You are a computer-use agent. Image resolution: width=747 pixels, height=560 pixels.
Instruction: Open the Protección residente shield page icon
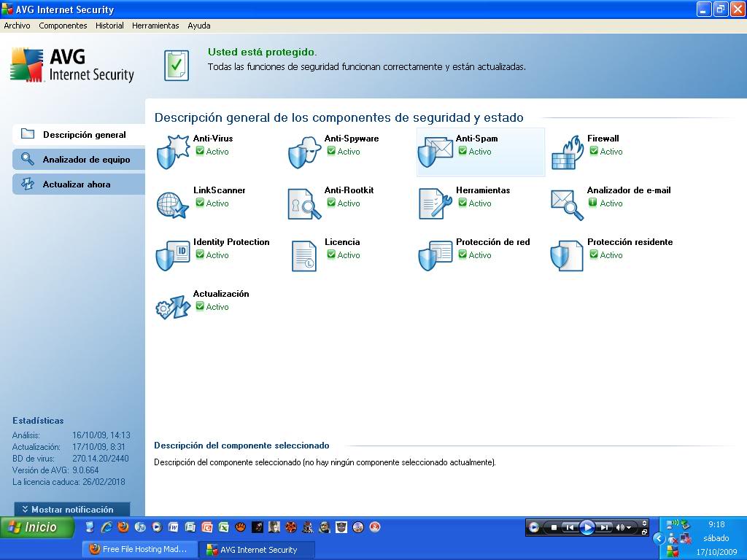pyautogui.click(x=566, y=256)
